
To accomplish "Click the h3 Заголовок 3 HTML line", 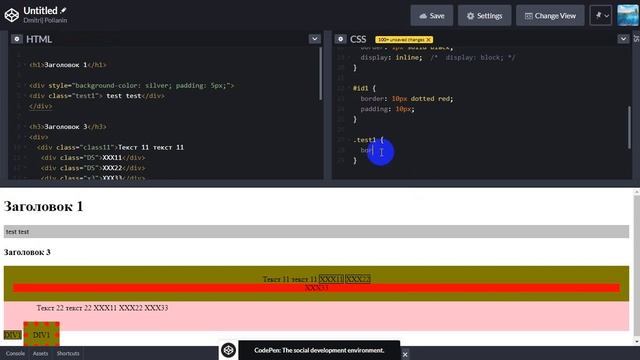I will click(x=68, y=127).
